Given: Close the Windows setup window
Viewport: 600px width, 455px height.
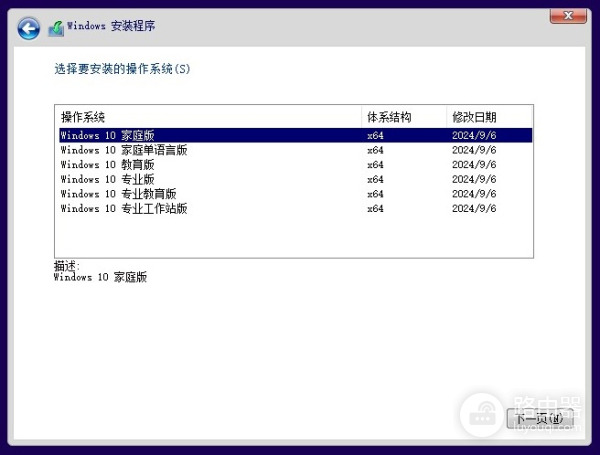Looking at the screenshot, I should coord(568,16).
